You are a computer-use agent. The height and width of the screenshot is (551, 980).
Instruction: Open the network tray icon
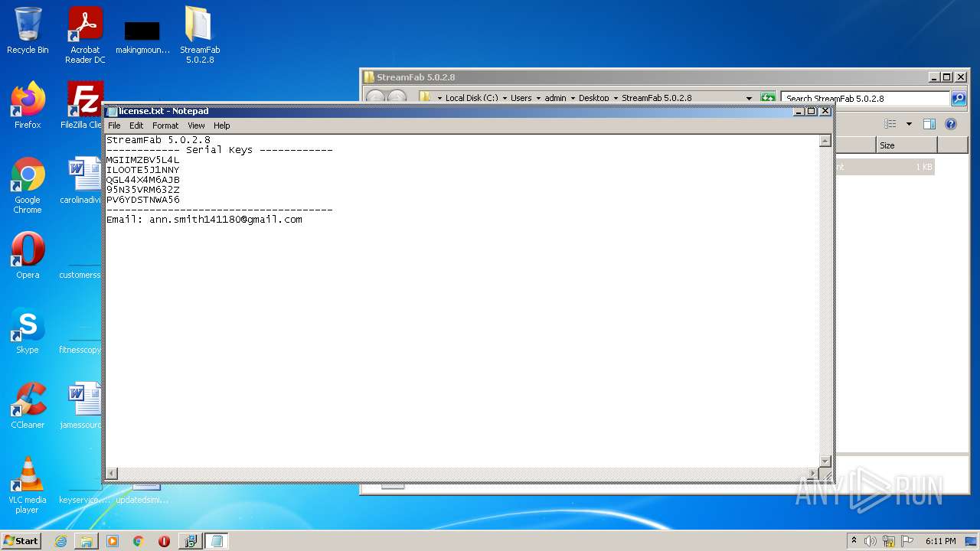pos(889,541)
